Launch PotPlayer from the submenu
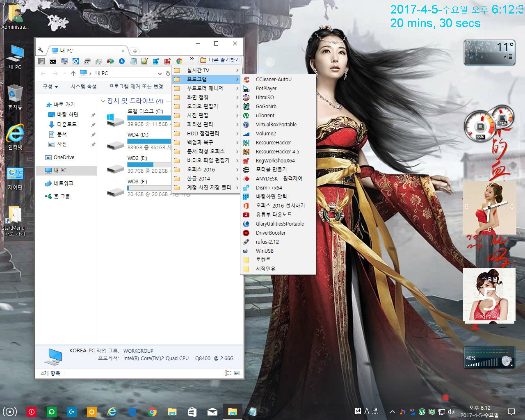The width and height of the screenshot is (525, 420). click(x=278, y=89)
